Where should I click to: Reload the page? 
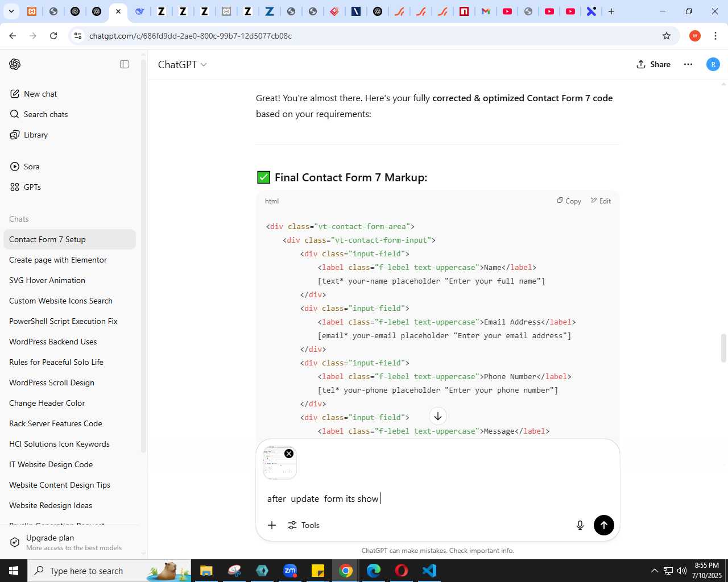coord(53,36)
